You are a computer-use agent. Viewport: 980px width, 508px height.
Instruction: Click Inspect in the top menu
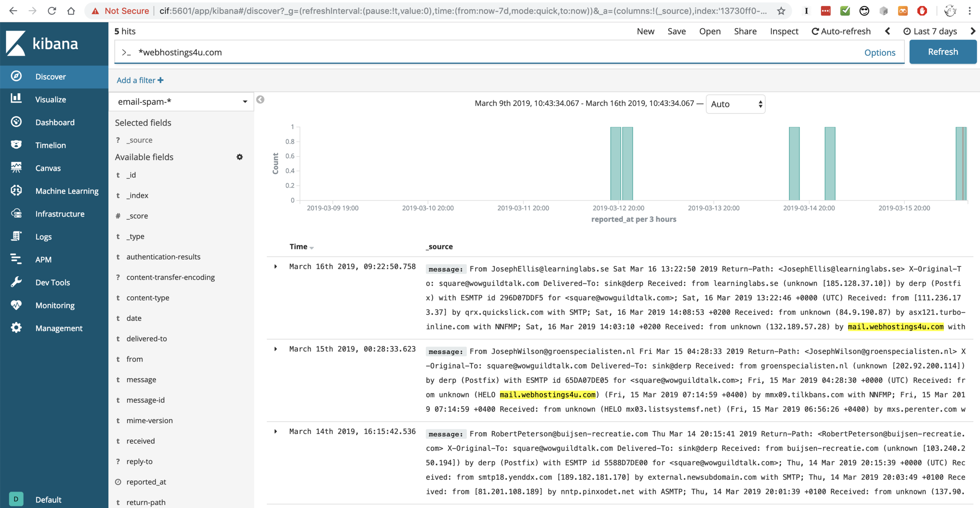click(x=784, y=31)
